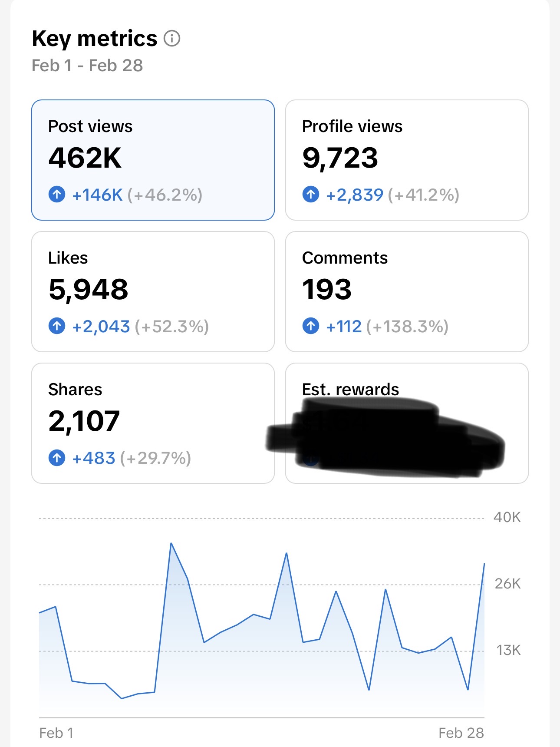The height and width of the screenshot is (747, 560).
Task: Select the Likes metric card
Action: tap(153, 291)
